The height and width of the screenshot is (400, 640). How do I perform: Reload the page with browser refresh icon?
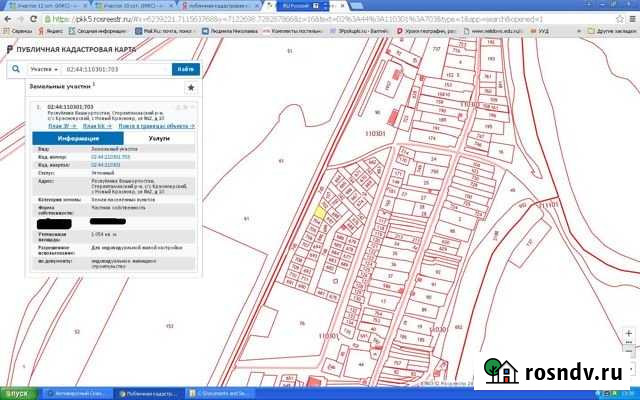coord(33,18)
